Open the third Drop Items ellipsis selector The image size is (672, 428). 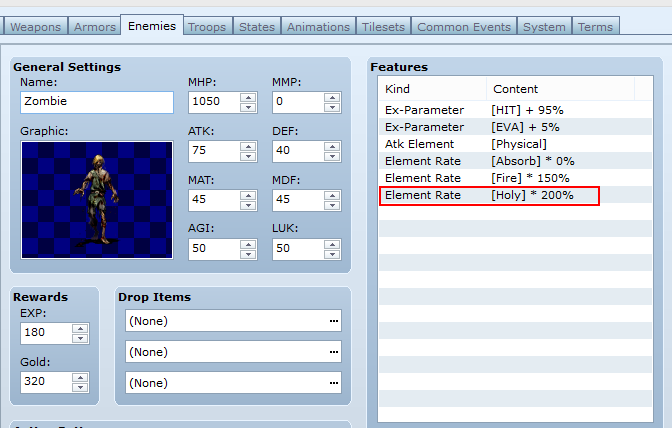tap(334, 383)
